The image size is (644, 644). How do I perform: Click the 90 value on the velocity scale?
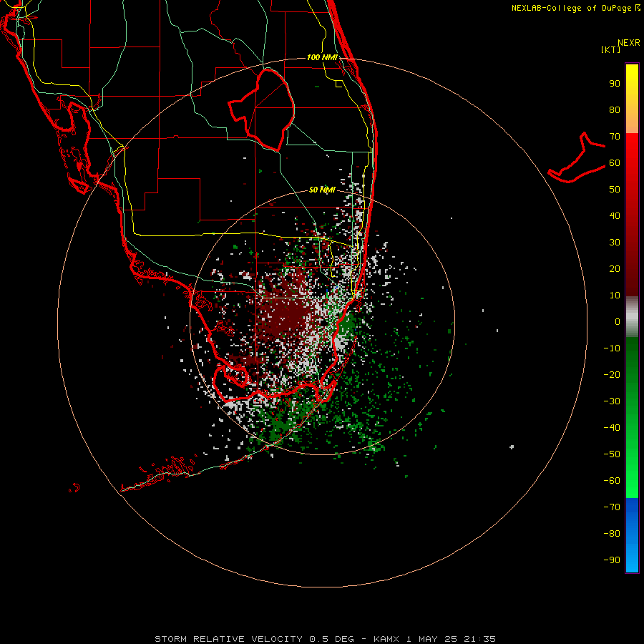click(615, 84)
